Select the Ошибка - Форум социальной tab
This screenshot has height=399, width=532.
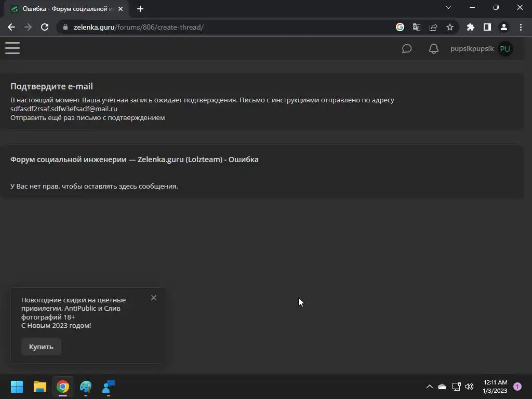pyautogui.click(x=66, y=9)
